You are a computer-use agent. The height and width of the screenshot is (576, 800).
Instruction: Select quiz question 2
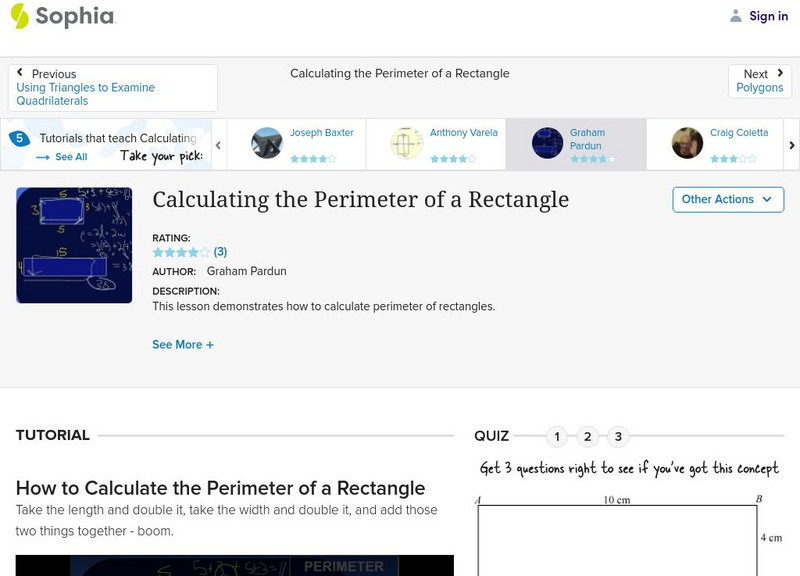tap(588, 437)
